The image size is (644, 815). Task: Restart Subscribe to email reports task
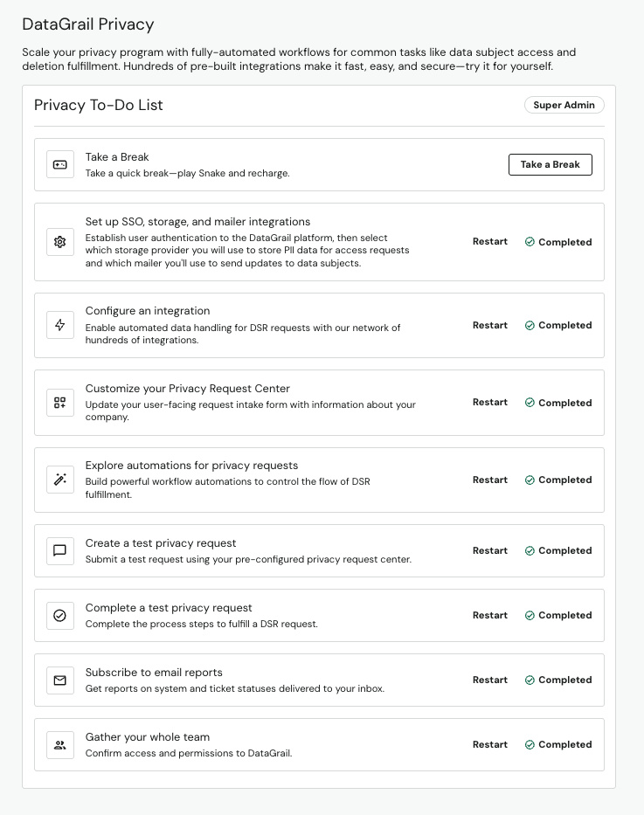point(489,680)
